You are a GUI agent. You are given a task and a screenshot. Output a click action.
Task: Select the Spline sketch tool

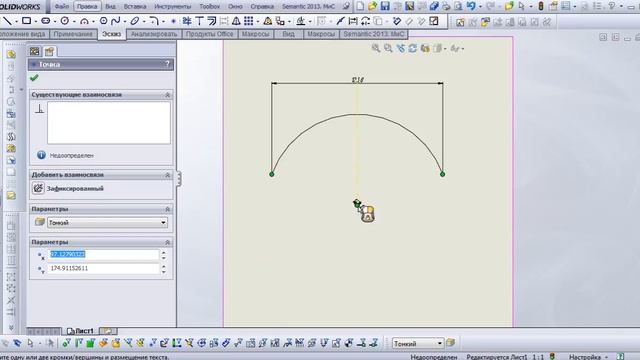point(116,21)
